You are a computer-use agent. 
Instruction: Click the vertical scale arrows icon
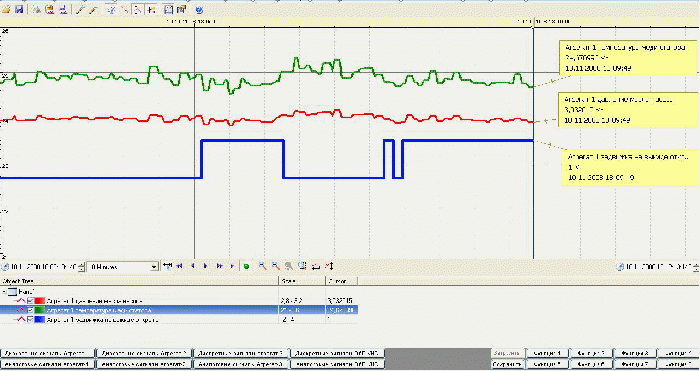click(329, 267)
